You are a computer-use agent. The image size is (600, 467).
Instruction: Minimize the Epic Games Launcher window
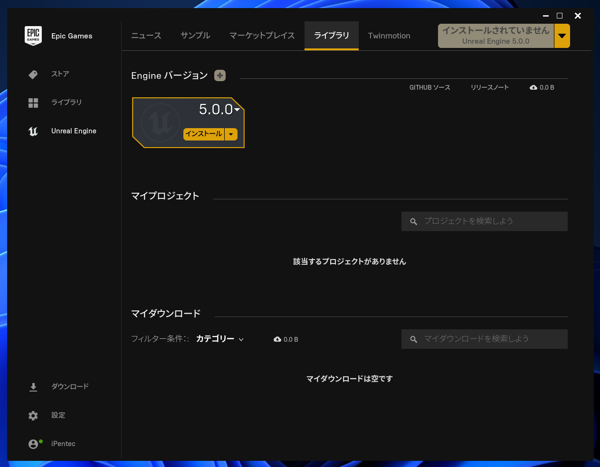pos(546,16)
